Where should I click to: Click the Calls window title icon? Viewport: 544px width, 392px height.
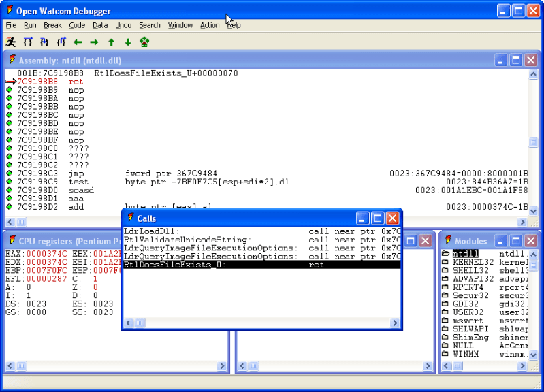(131, 218)
